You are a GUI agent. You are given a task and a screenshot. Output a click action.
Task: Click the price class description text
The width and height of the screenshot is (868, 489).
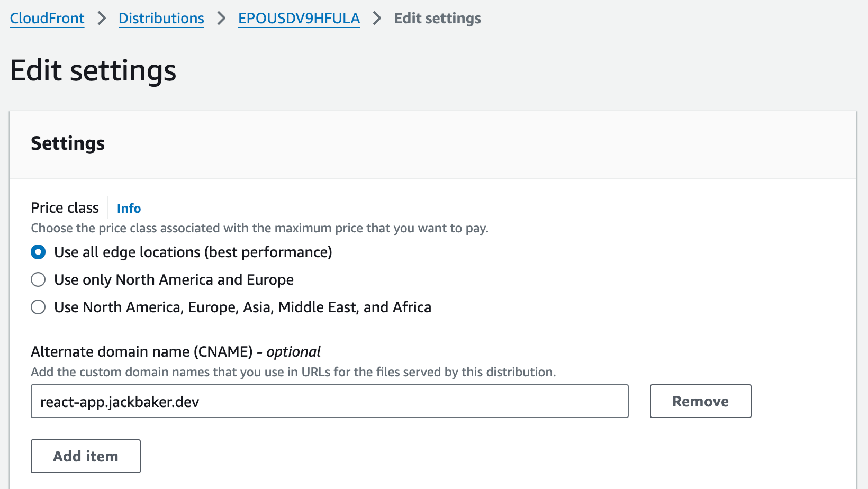[259, 229]
